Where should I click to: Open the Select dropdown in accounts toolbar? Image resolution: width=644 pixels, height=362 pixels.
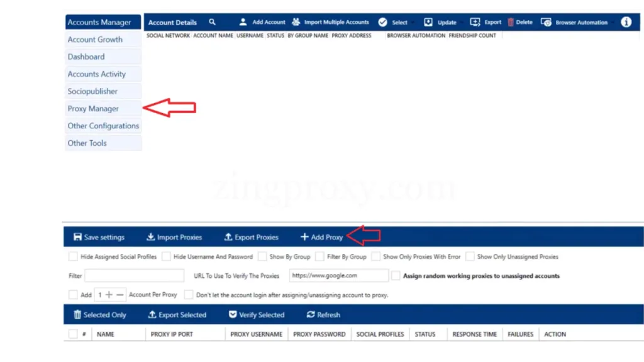pos(396,22)
